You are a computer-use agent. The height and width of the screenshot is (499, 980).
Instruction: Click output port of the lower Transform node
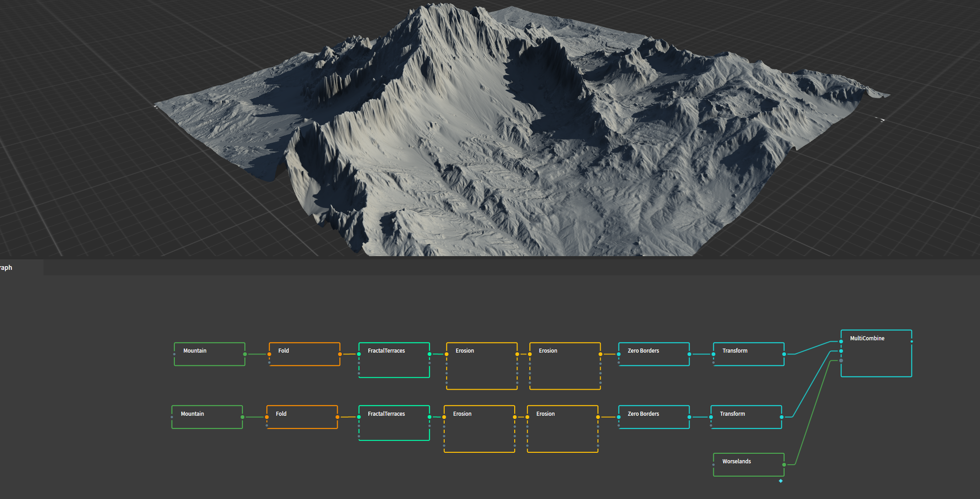pyautogui.click(x=781, y=417)
